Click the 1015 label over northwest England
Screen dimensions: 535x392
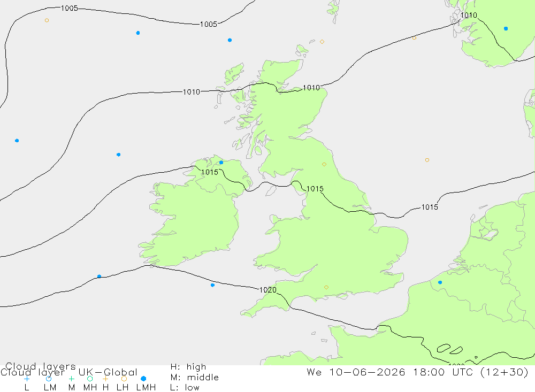315,189
